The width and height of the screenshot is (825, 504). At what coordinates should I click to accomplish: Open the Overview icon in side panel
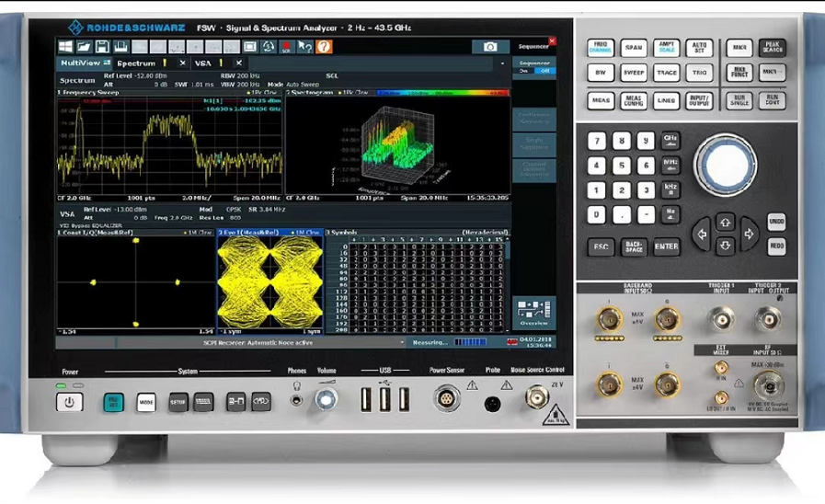tap(533, 311)
